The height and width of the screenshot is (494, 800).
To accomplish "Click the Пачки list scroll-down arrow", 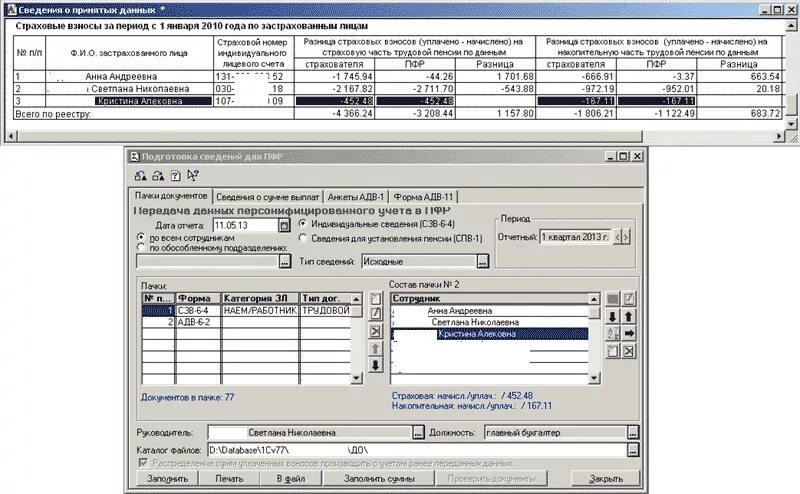I will coord(357,378).
